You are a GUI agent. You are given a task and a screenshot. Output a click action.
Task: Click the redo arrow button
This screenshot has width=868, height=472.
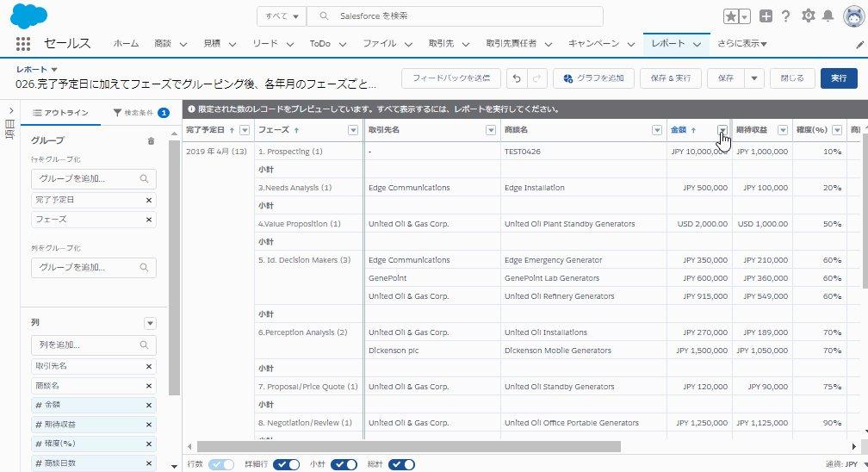(x=537, y=78)
